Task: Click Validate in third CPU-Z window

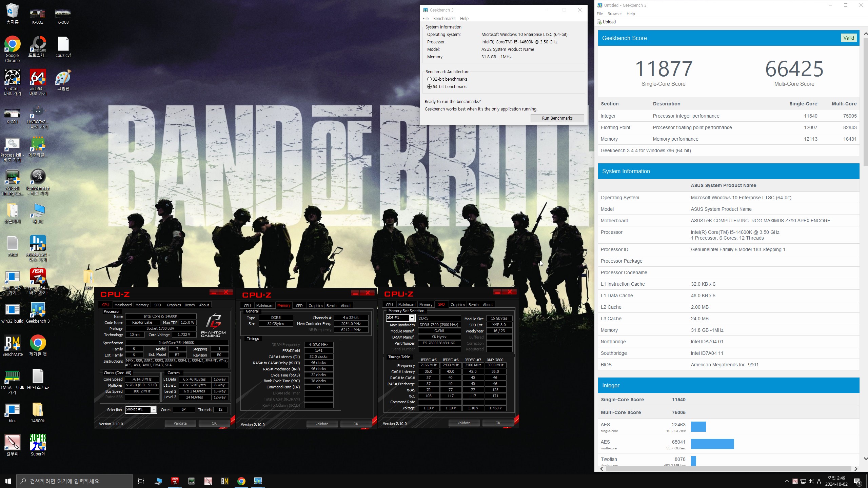Action: coord(464,423)
